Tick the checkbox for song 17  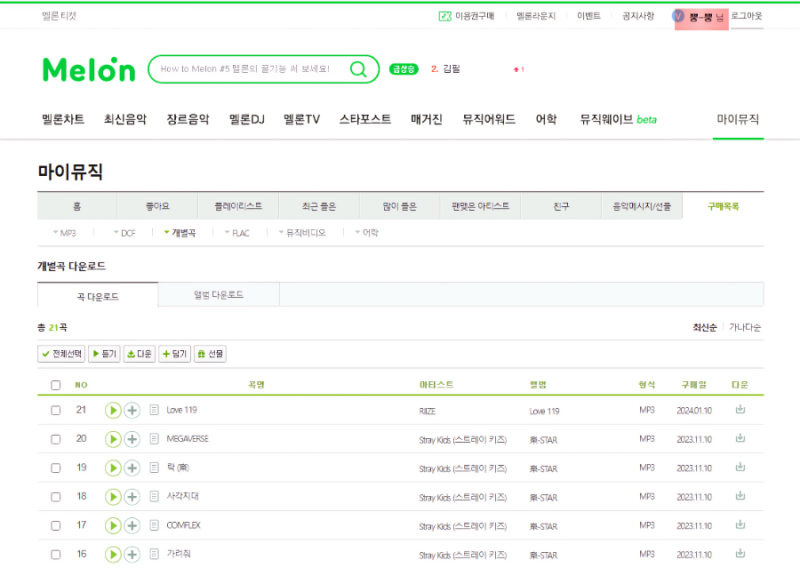click(56, 526)
